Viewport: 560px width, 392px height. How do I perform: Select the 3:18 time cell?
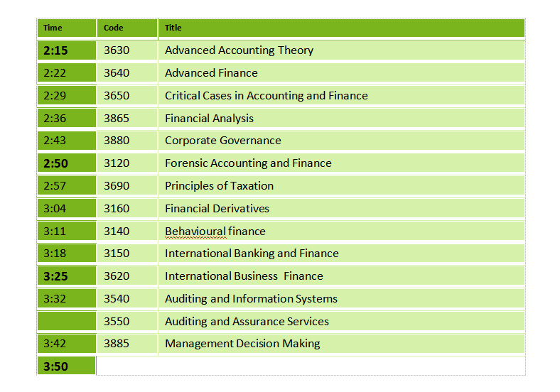tap(55, 254)
